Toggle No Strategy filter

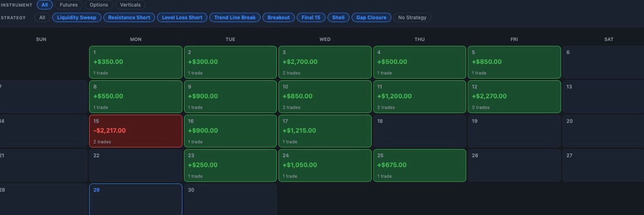pyautogui.click(x=412, y=18)
